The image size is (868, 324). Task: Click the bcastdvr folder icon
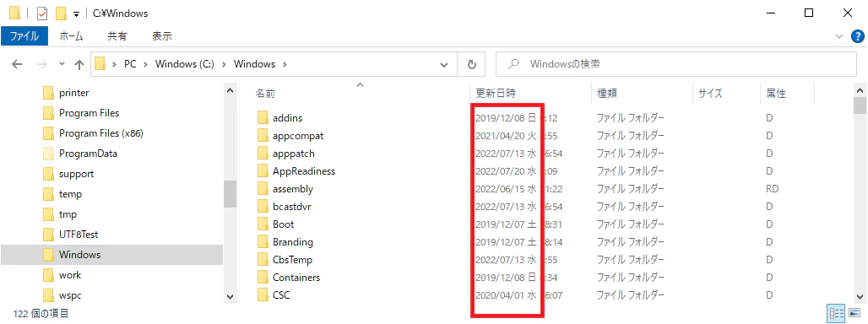point(263,206)
